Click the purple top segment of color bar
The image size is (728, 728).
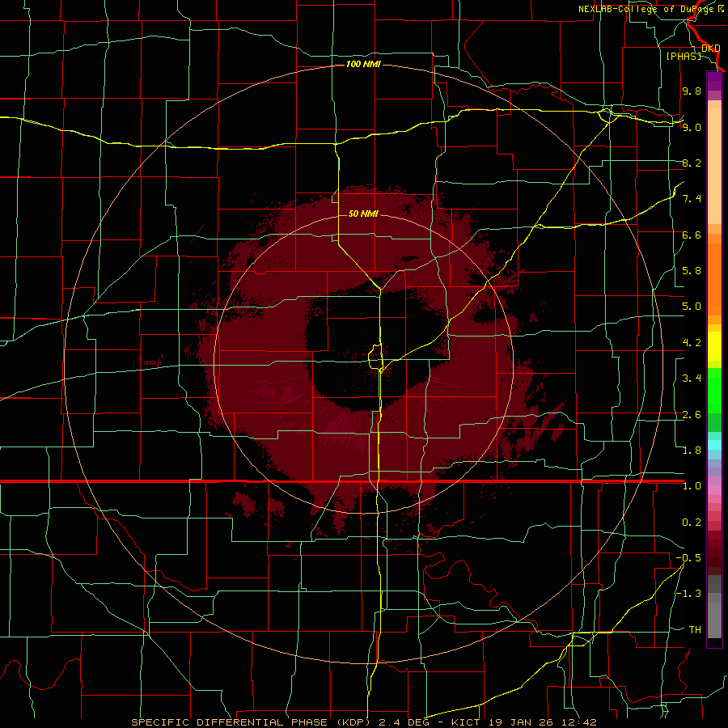coord(714,81)
